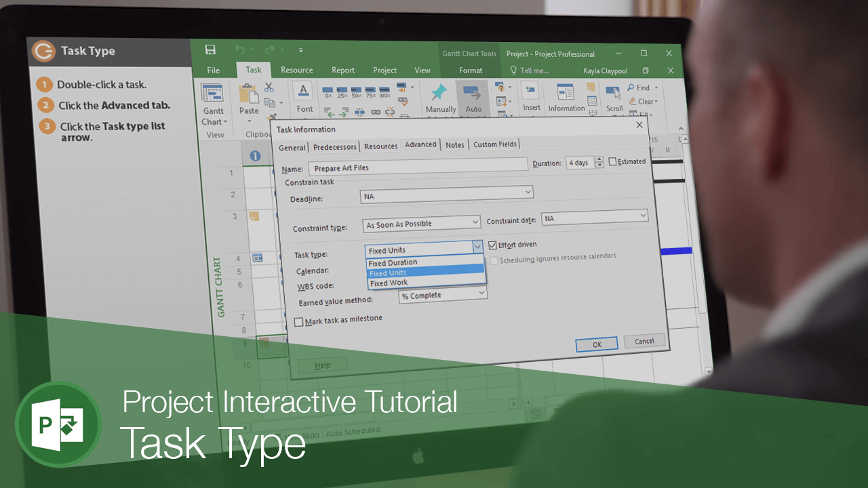Click the Save icon in the title bar
This screenshot has height=488, width=868.
tap(210, 49)
